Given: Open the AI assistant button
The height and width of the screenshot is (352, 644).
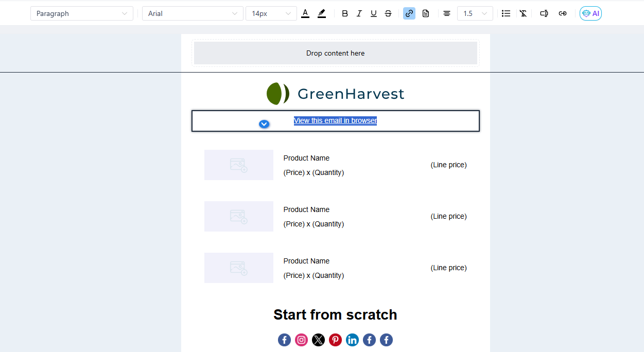Looking at the screenshot, I should coord(590,13).
